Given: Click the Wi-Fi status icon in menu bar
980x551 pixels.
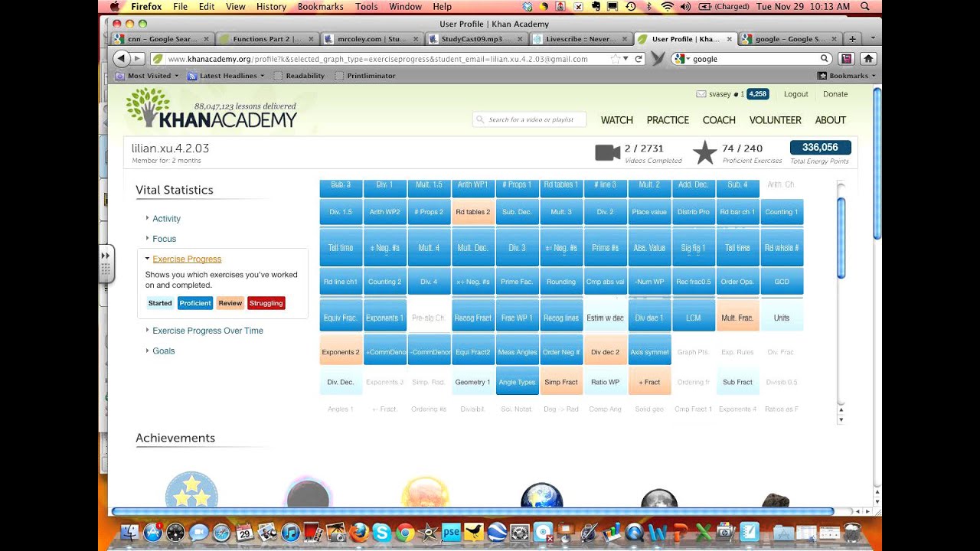Looking at the screenshot, I should (x=667, y=6).
